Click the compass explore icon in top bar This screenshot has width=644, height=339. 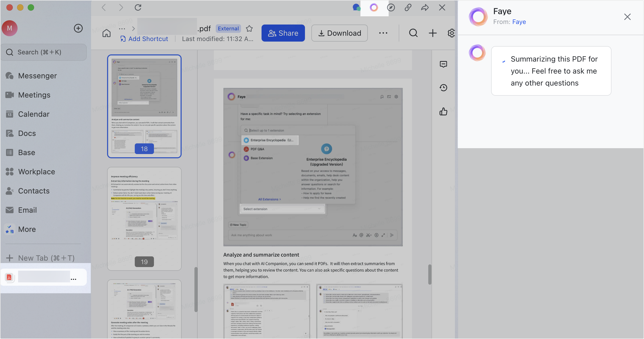coord(391,7)
